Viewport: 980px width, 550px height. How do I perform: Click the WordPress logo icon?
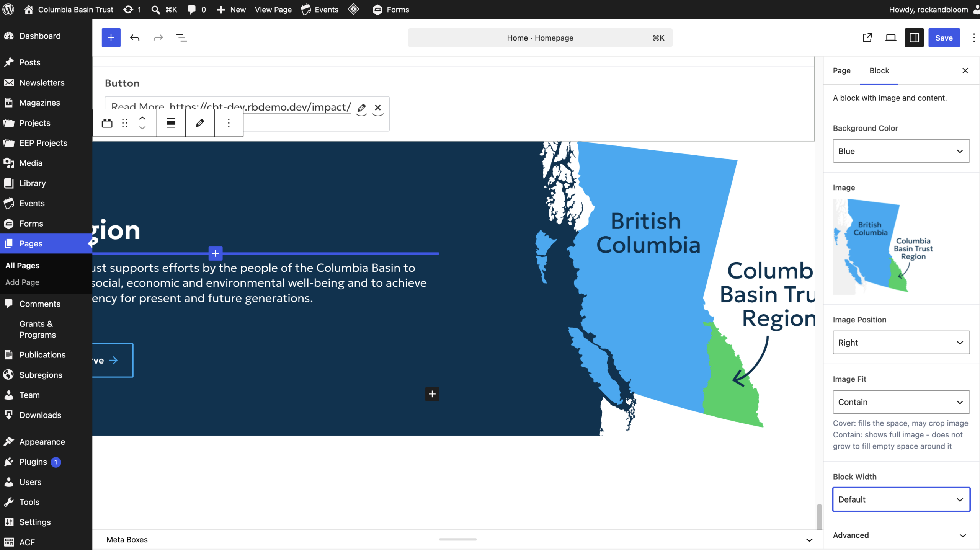tap(8, 10)
